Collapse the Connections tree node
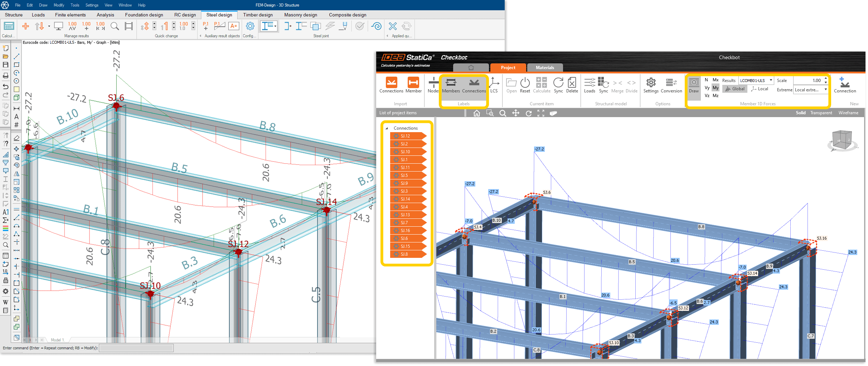The height and width of the screenshot is (366, 868). (387, 128)
